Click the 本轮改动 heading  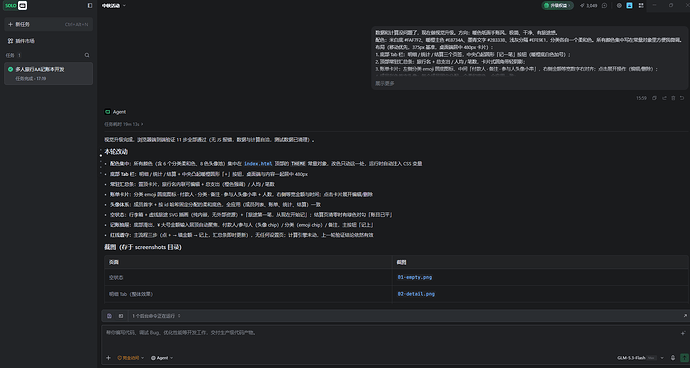(x=116, y=152)
